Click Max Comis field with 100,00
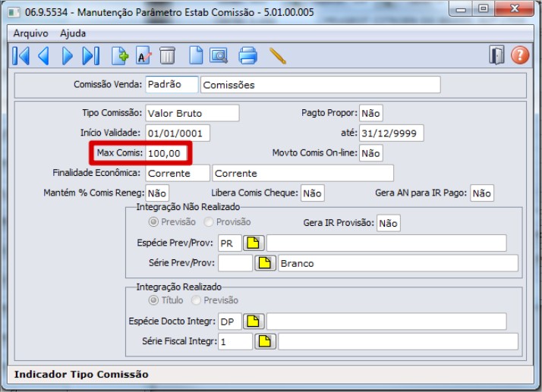Viewport: 542px width, 392px height. (x=166, y=153)
